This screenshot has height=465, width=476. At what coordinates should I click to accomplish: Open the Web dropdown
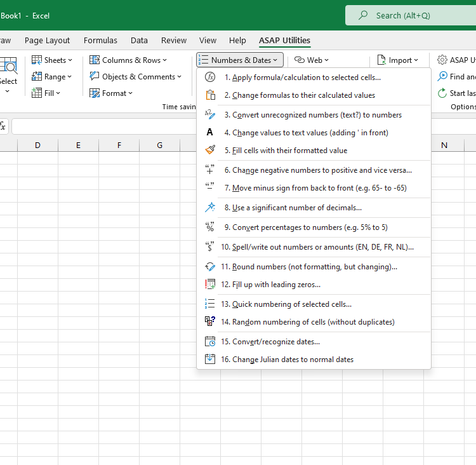point(312,60)
